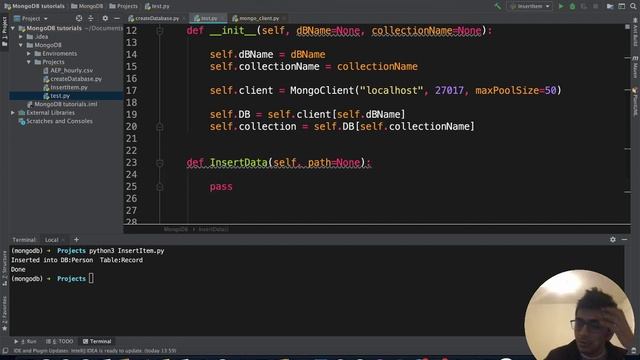Toggle the PlantUML side panel

635,101
